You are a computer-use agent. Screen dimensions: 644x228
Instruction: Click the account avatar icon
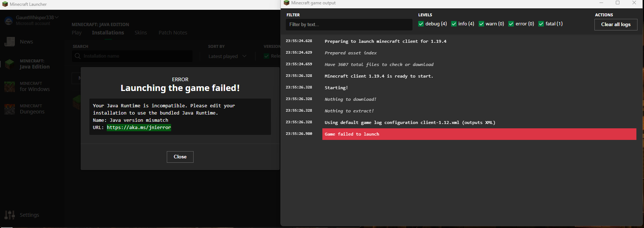(x=8, y=21)
